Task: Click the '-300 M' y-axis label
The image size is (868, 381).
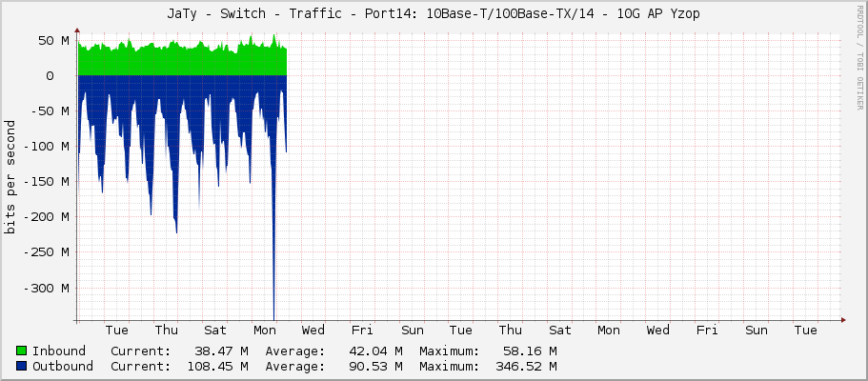Action: 47,288
